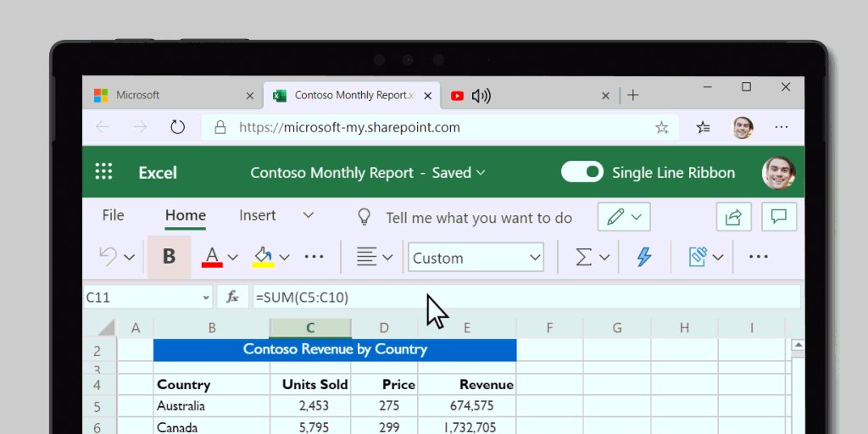Viewport: 868px width, 434px height.
Task: Click the insert function fx button
Action: tap(232, 298)
